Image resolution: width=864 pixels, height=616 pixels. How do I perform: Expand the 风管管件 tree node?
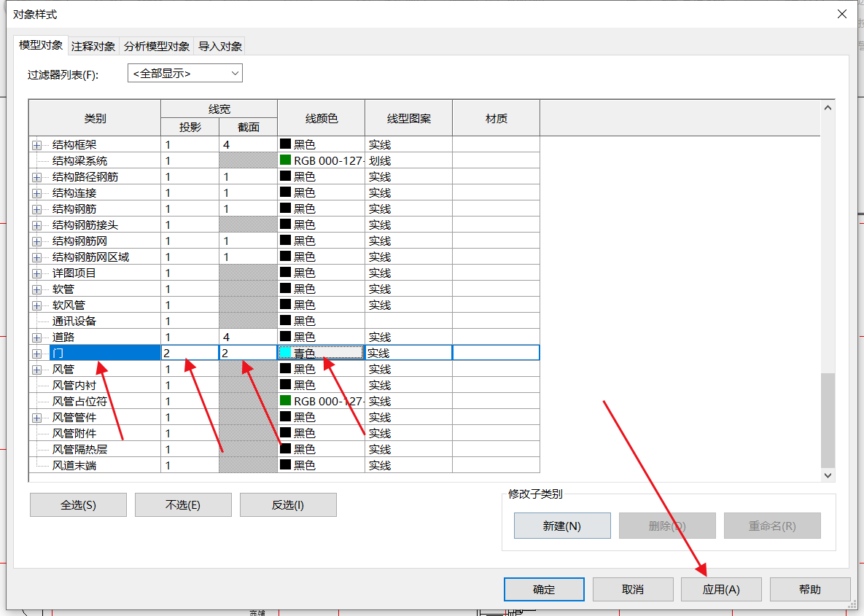tap(36, 418)
